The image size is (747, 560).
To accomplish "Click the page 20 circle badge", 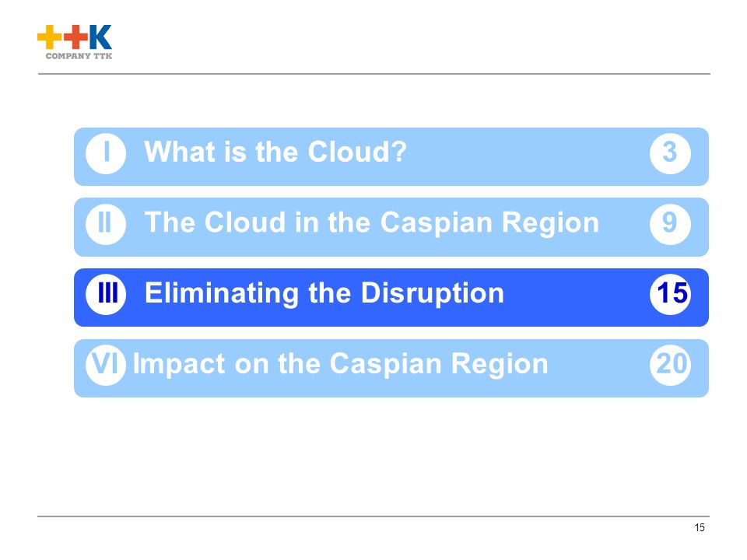I will tap(670, 365).
